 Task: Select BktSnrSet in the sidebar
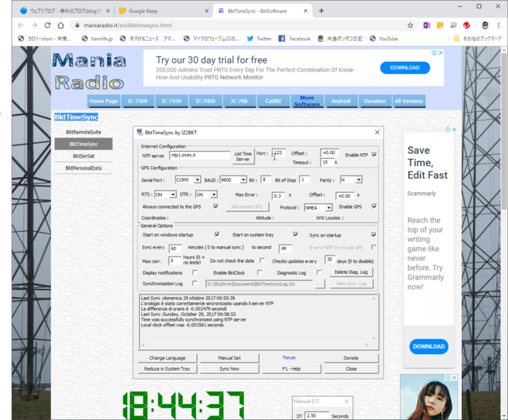pos(83,156)
